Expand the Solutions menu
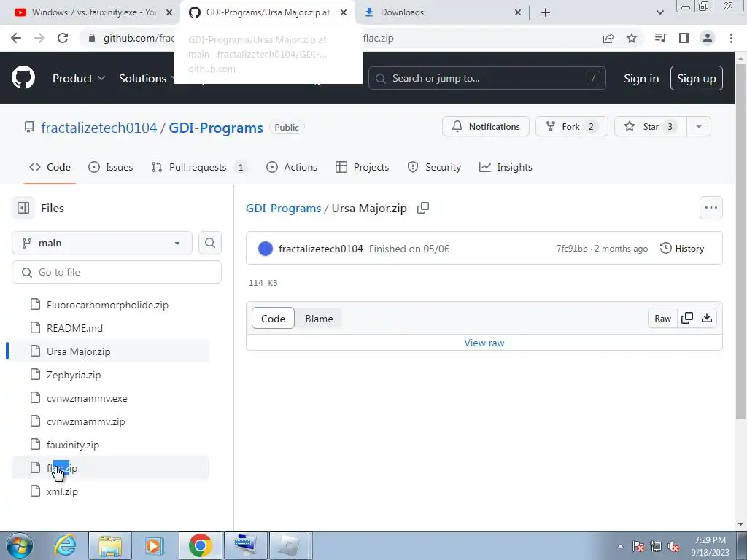The image size is (747, 560). pyautogui.click(x=147, y=78)
